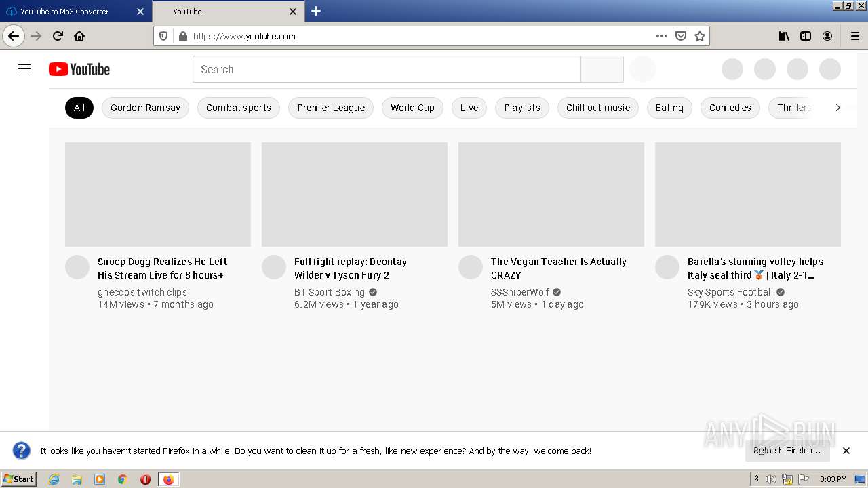868x488 pixels.
Task: Close the YouTube tab
Action: (x=293, y=12)
